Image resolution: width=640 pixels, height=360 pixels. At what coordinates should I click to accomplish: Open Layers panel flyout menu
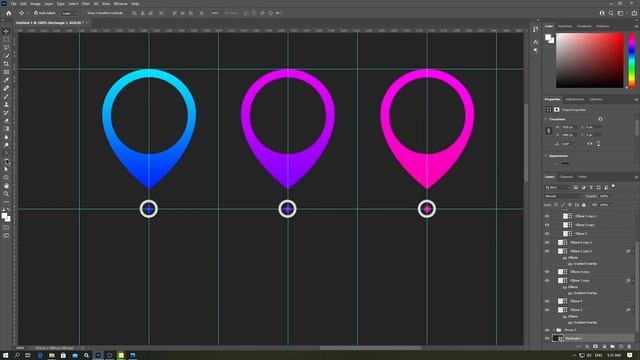tap(636, 177)
